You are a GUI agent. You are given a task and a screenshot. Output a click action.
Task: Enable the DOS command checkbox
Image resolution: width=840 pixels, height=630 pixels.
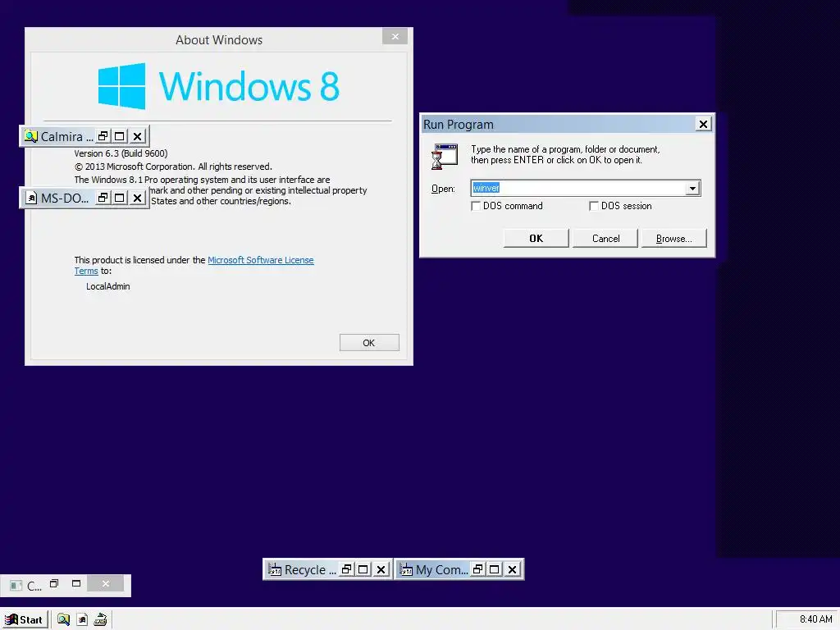click(476, 206)
